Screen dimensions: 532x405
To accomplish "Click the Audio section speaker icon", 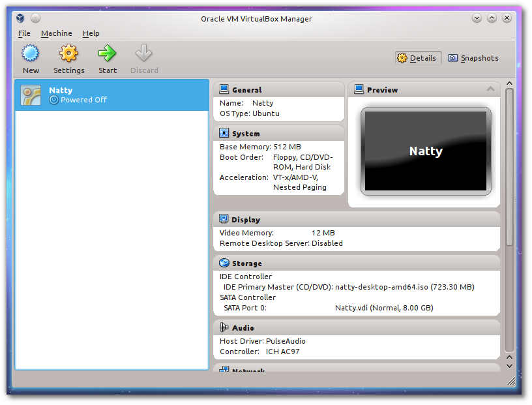I will point(224,327).
